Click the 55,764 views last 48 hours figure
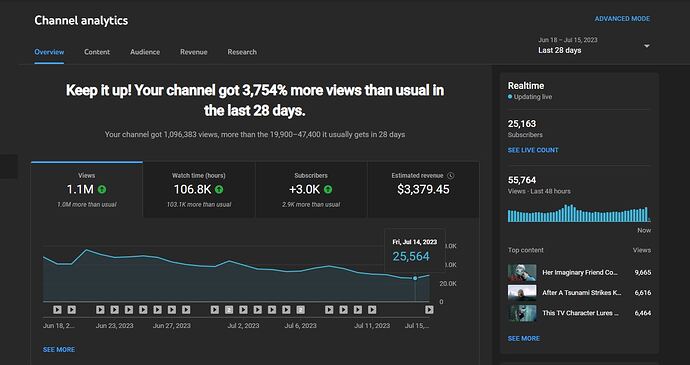690x365 pixels. tap(522, 180)
